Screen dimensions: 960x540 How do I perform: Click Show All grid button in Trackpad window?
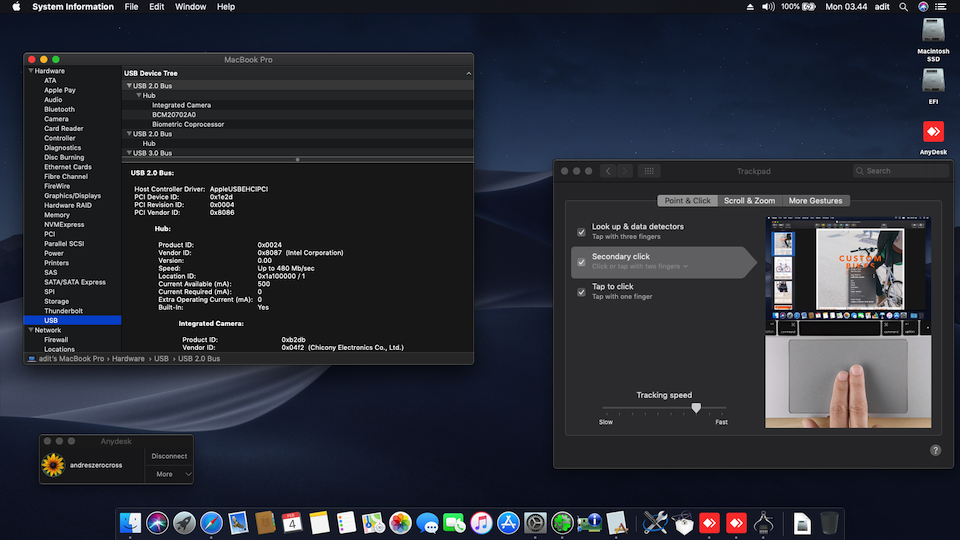649,171
